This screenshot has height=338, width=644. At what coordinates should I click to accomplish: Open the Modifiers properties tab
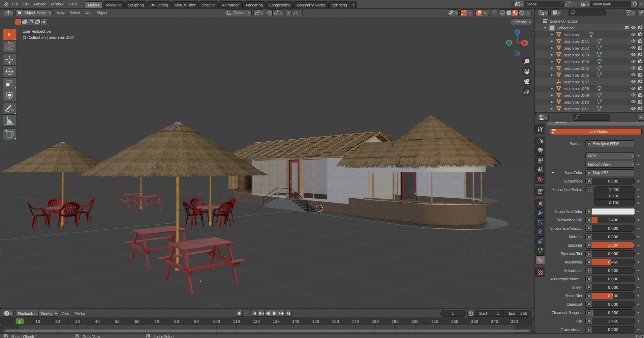coord(540,213)
